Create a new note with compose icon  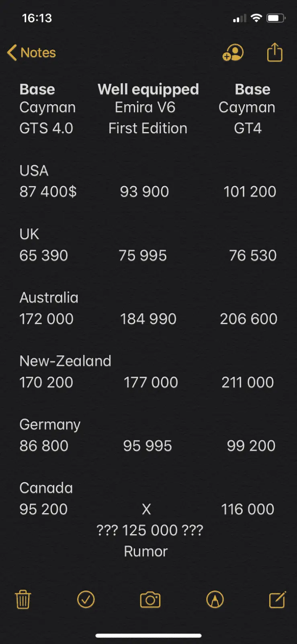[277, 600]
